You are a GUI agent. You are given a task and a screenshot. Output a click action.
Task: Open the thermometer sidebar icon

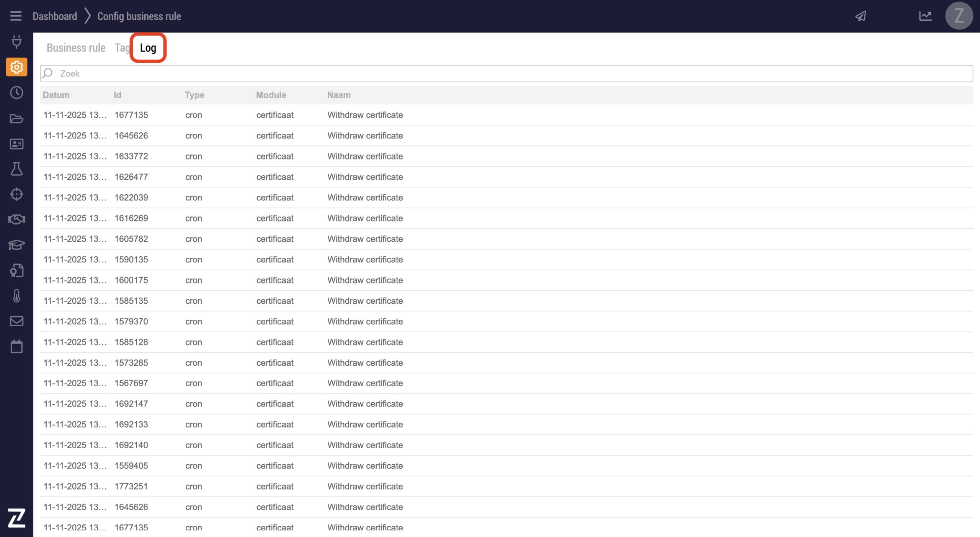click(x=16, y=296)
